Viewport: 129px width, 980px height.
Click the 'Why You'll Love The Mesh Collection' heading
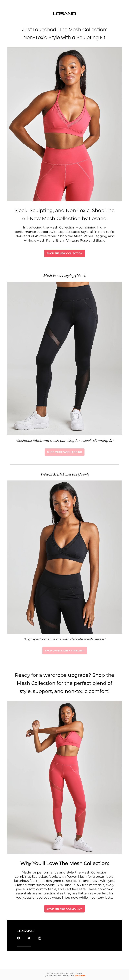[x=64, y=863]
